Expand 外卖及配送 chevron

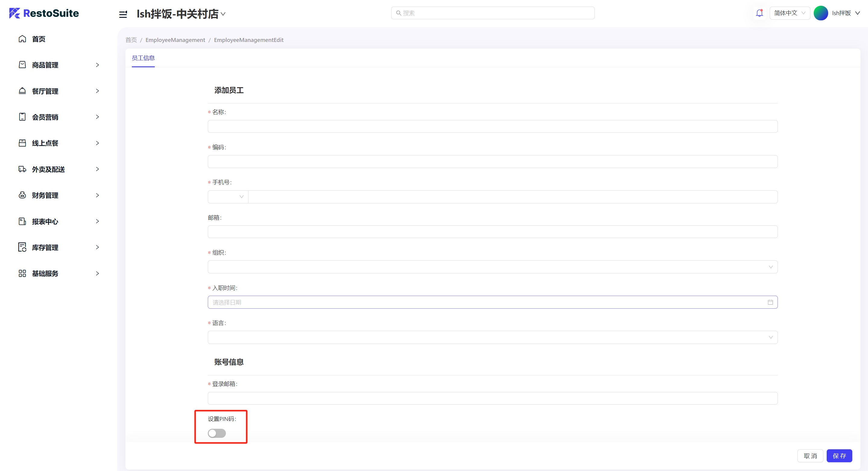(x=97, y=169)
